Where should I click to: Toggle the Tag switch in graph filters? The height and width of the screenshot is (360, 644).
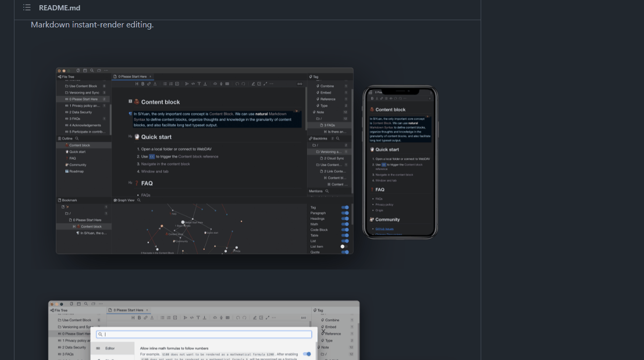pyautogui.click(x=345, y=207)
